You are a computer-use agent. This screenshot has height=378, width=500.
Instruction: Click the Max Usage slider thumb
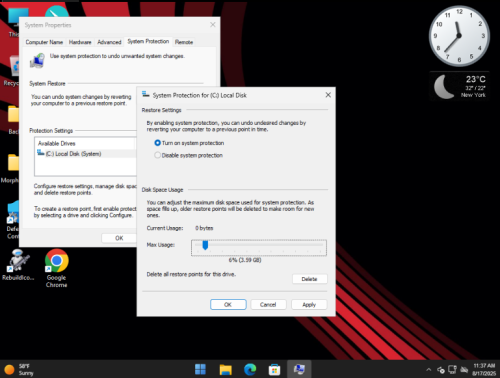tap(205, 245)
